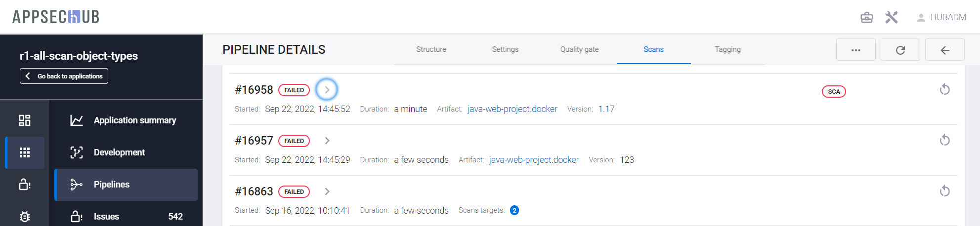Click Go back to applications button

pos(64,76)
